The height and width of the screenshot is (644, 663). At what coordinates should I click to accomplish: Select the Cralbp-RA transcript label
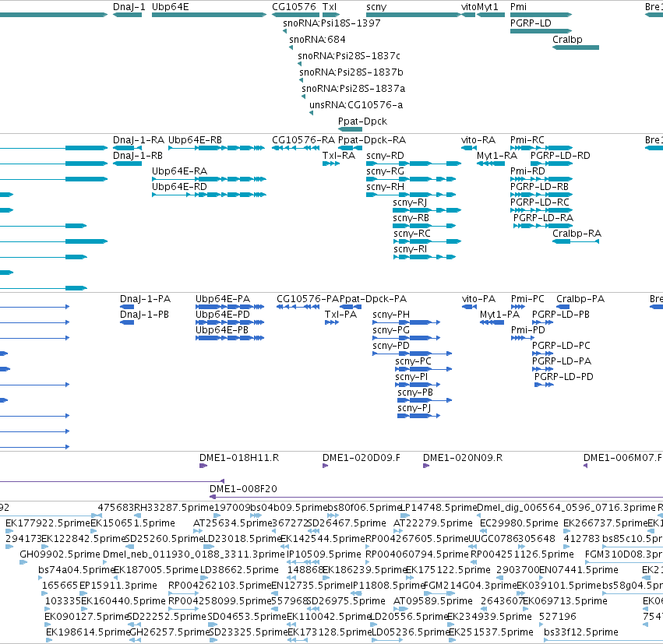click(x=577, y=234)
